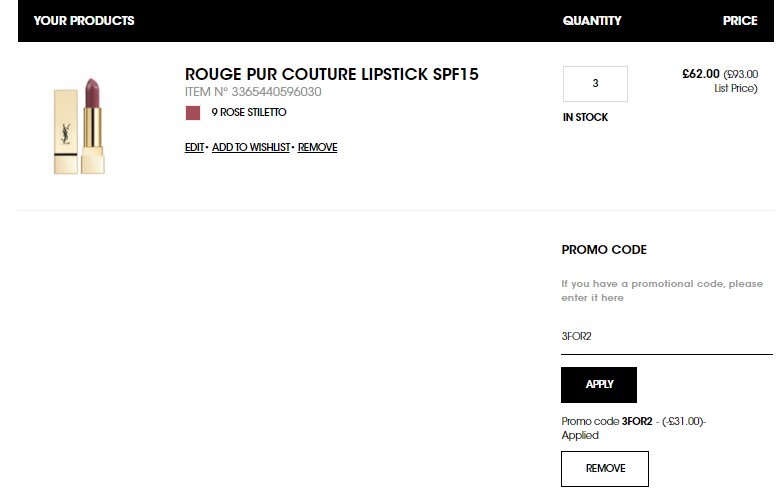Click the YSL lipstick product thumbnail
784x494 pixels.
[79, 126]
